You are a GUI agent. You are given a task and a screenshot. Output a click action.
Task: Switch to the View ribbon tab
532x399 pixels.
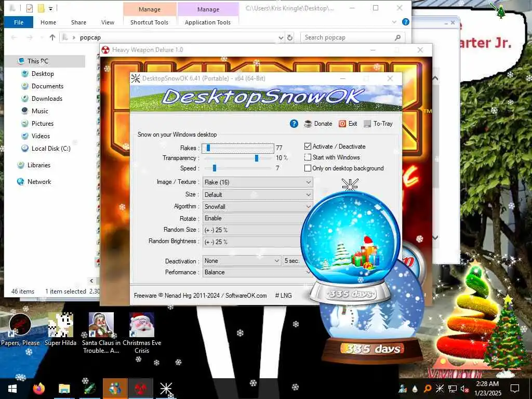[x=108, y=22]
